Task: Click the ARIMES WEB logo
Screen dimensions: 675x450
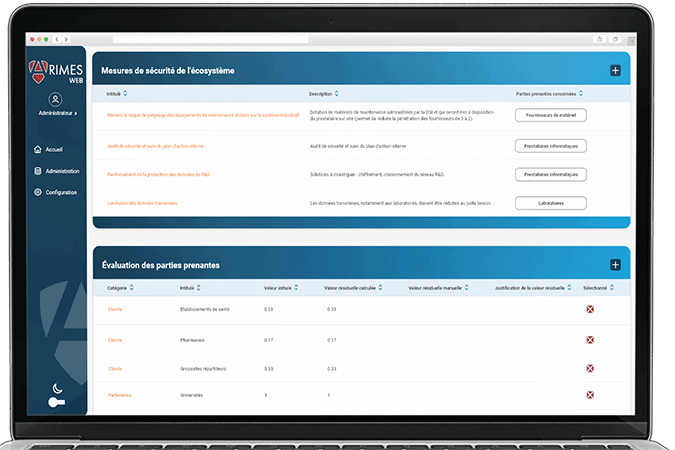Action: 56,72
